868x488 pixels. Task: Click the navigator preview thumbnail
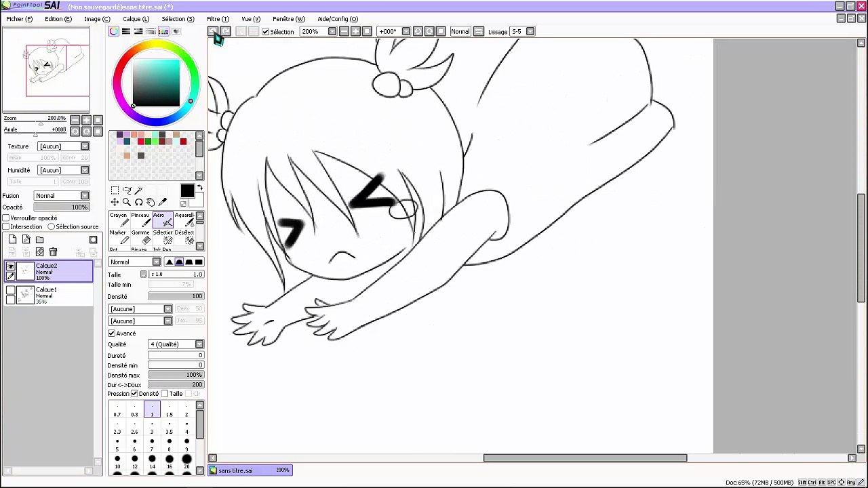46,71
